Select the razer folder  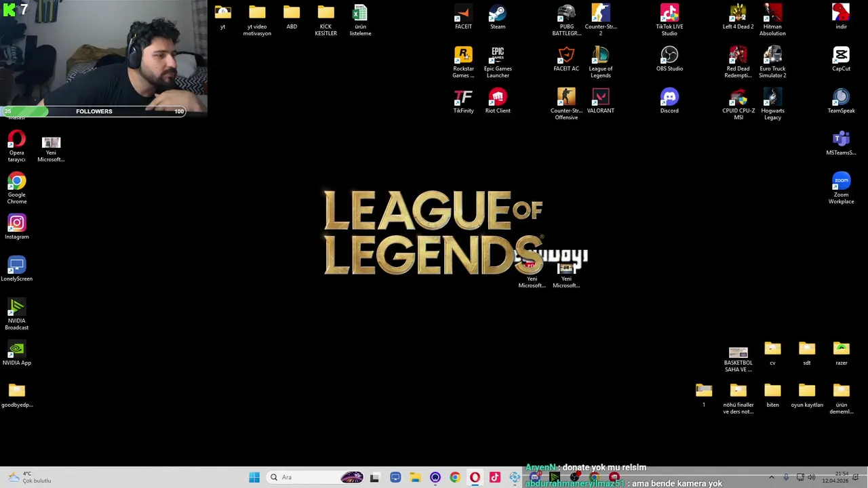841,354
